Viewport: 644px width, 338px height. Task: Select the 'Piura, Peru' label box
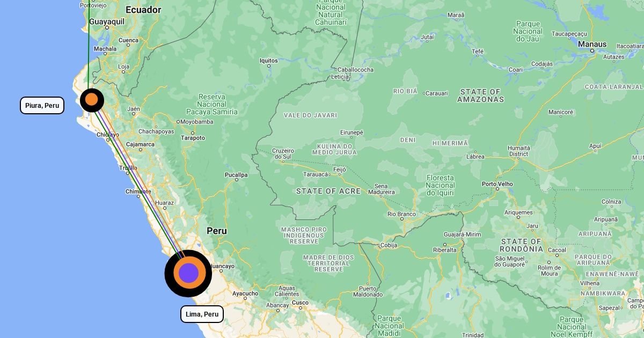[x=42, y=105]
